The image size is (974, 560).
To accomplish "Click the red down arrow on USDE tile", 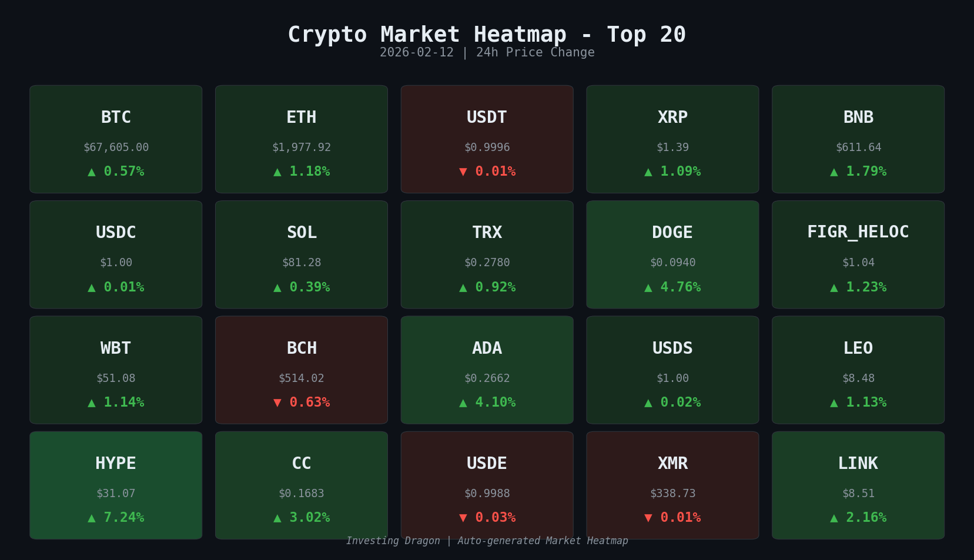I will tap(463, 518).
